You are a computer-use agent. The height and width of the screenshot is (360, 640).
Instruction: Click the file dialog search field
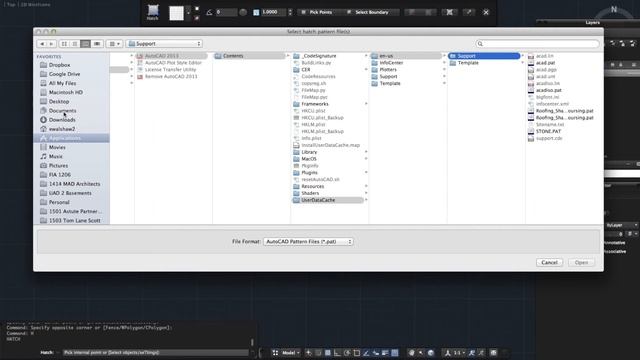[x=538, y=44]
